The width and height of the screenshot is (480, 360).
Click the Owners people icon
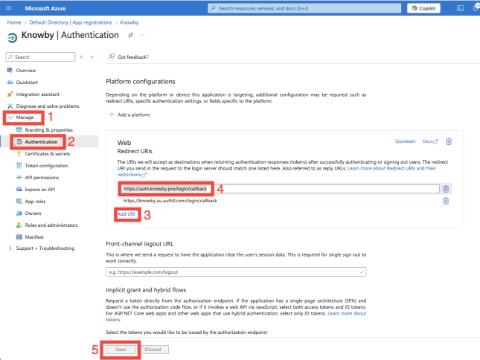coord(19,213)
